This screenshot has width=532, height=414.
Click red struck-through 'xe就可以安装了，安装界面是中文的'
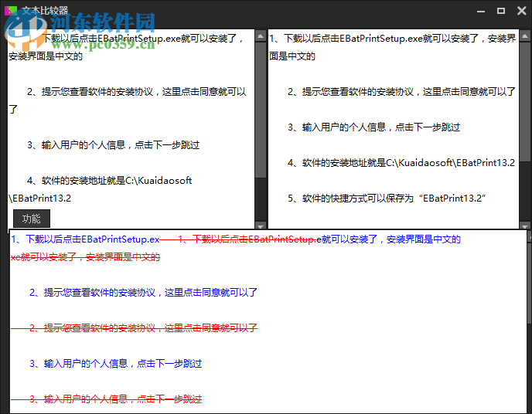[85, 257]
